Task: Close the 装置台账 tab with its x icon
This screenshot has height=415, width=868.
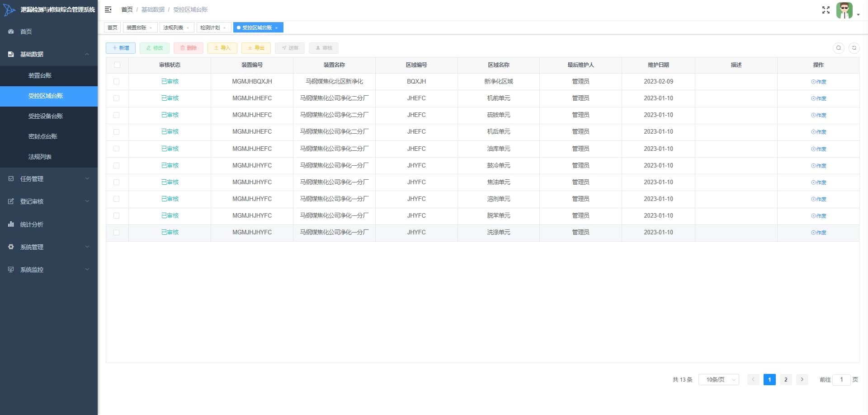Action: (151, 28)
